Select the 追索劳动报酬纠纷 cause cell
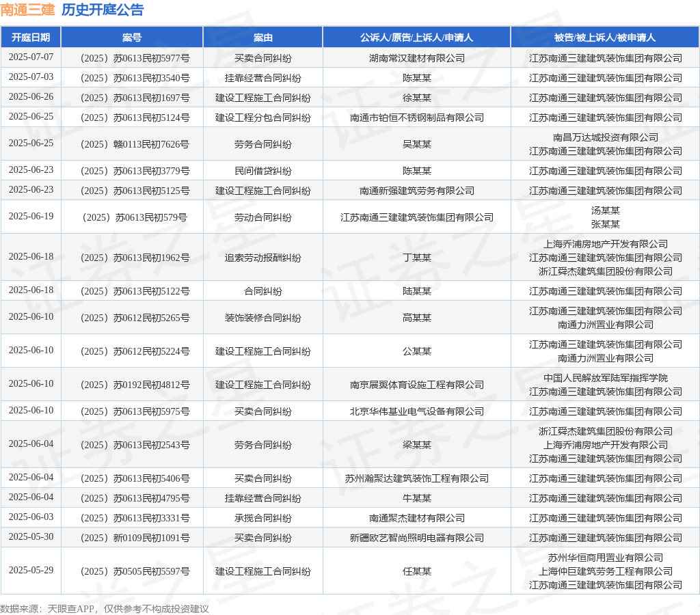 (263, 258)
